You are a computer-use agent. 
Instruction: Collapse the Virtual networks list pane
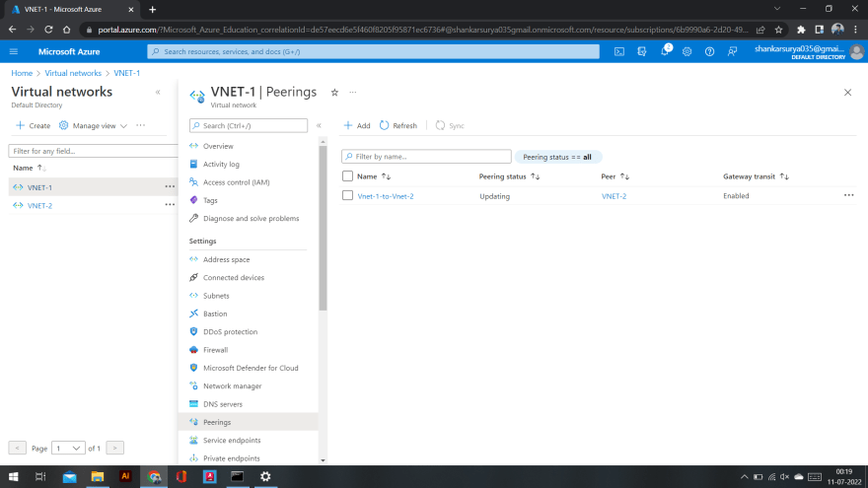tap(158, 93)
